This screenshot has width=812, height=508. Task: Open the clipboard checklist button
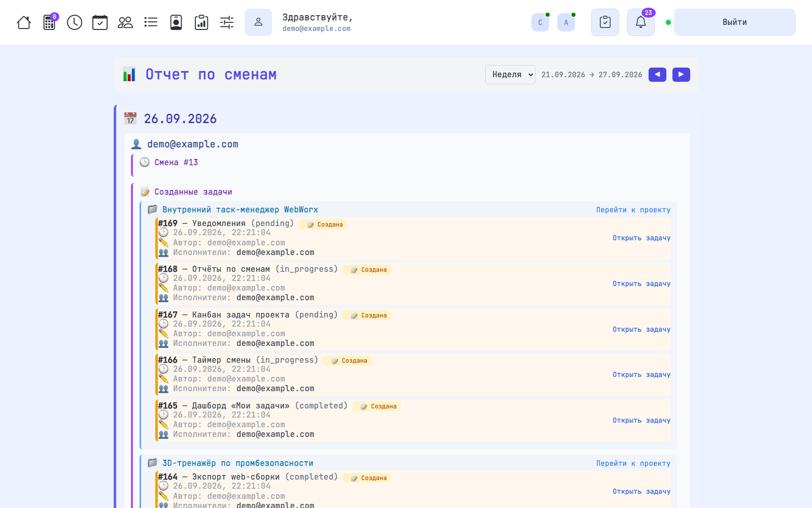[605, 22]
